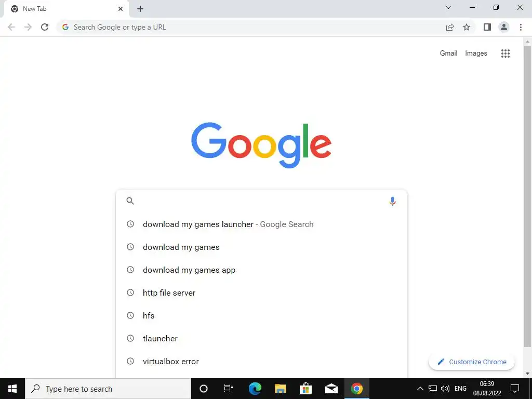
Task: Open a new tab with plus button
Action: pos(140,9)
